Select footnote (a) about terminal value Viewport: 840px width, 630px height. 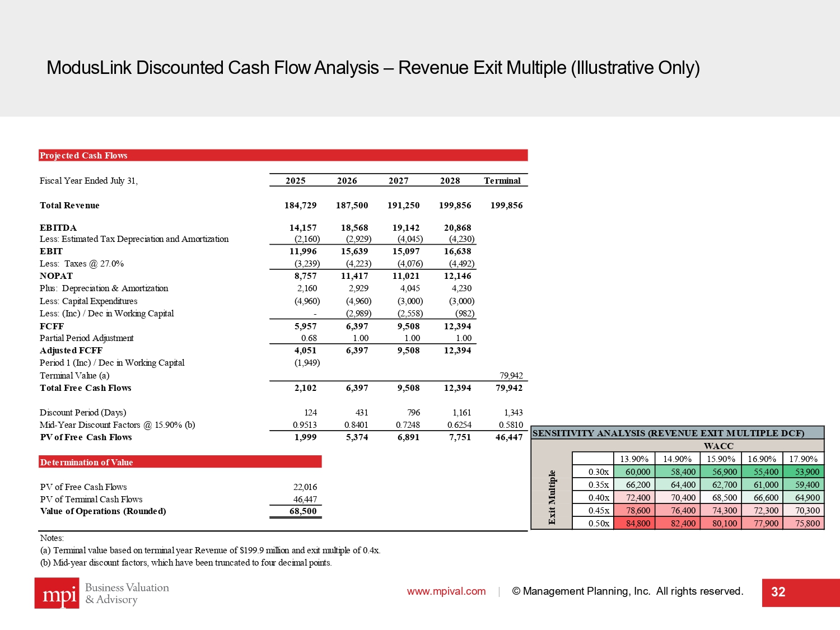pyautogui.click(x=210, y=550)
